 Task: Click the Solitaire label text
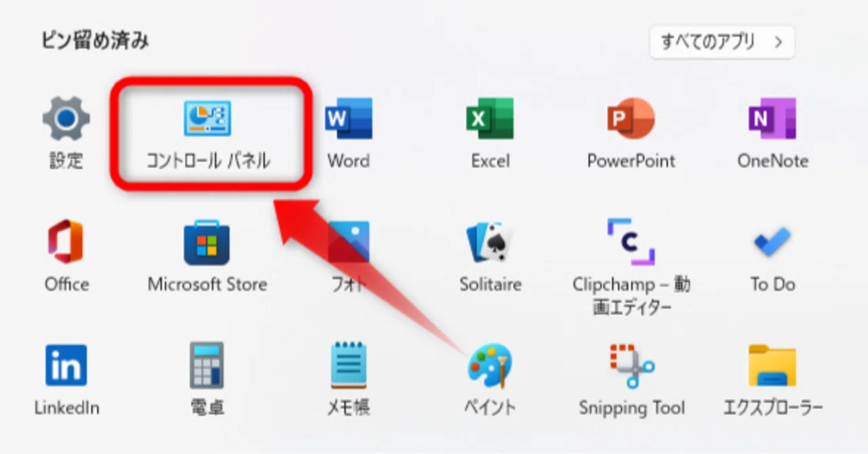click(490, 284)
